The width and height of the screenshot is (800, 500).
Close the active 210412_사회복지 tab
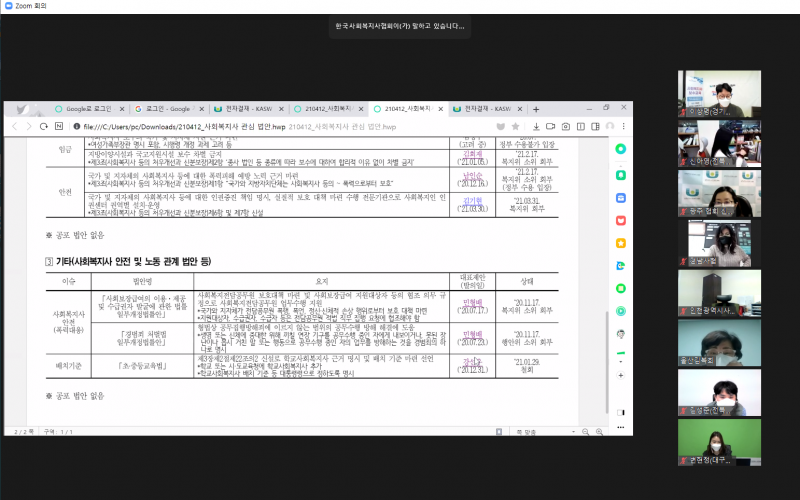point(440,109)
